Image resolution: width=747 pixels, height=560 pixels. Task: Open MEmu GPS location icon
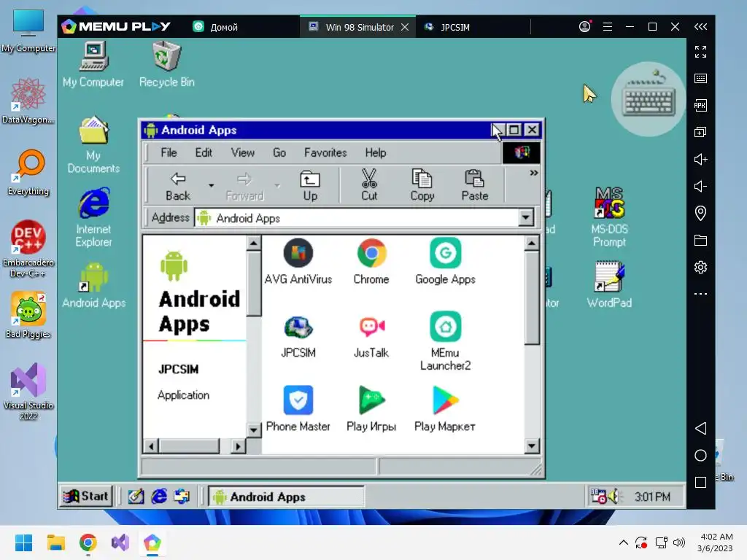tap(700, 213)
